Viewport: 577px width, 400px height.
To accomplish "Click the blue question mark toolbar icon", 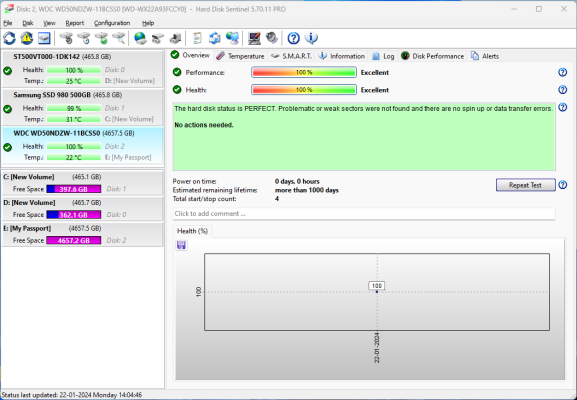I will (293, 38).
